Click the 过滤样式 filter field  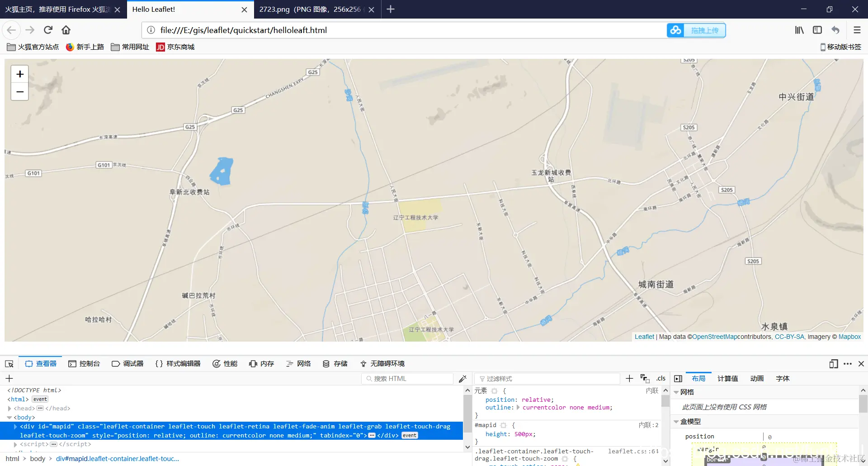point(547,379)
